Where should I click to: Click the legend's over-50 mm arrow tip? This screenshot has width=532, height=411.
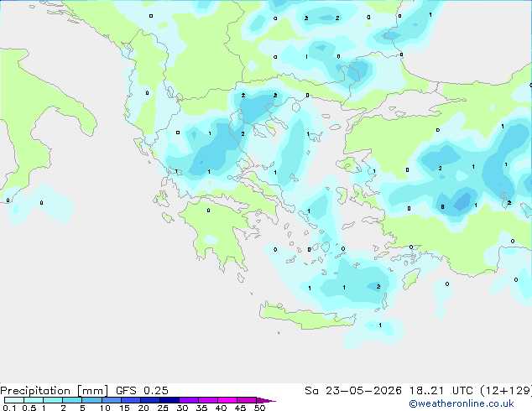[x=266, y=400]
